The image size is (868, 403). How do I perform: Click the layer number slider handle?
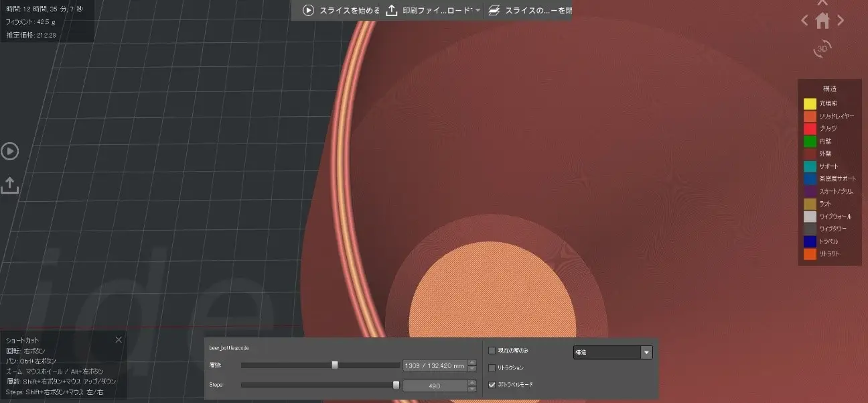pyautogui.click(x=335, y=365)
